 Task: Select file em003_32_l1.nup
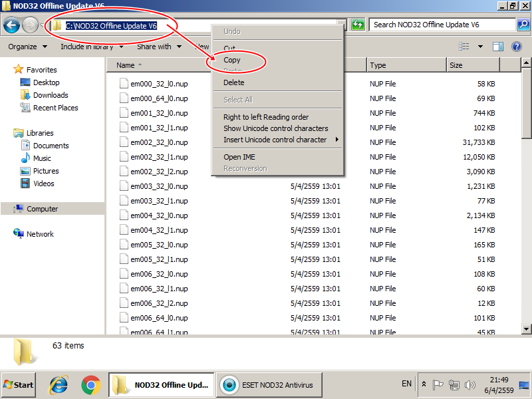tap(159, 201)
